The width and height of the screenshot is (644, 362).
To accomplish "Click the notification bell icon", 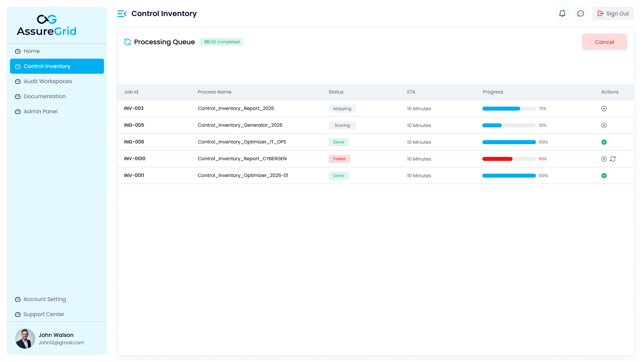I will pos(562,13).
